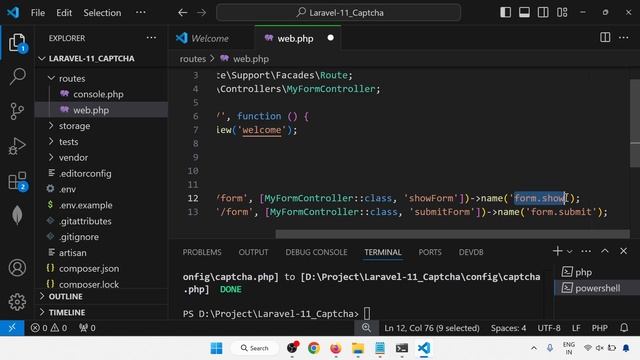
Task: Open composer.json in the explorer
Action: 101,269
